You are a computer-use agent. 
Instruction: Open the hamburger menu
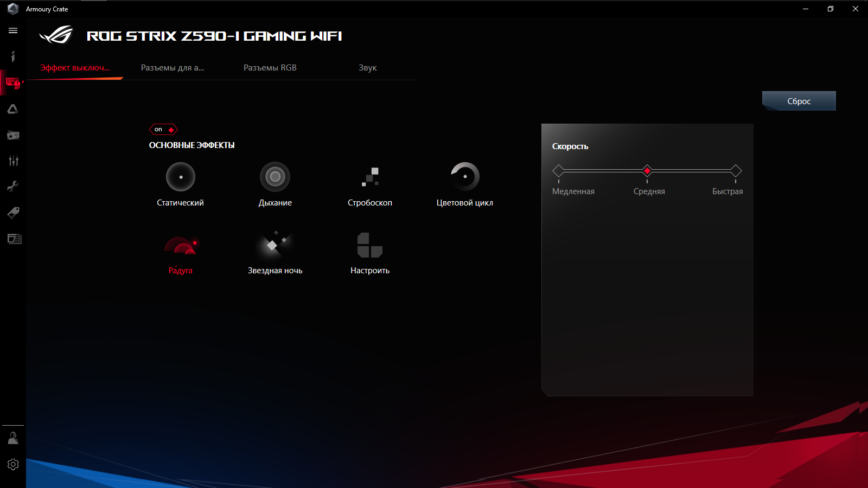13,30
